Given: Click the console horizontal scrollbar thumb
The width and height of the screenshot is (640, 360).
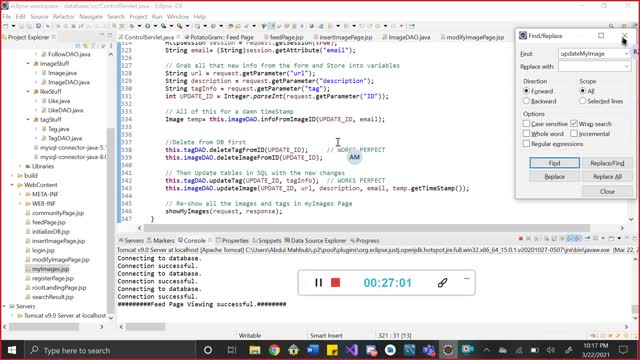Looking at the screenshot, I should pos(145,327).
